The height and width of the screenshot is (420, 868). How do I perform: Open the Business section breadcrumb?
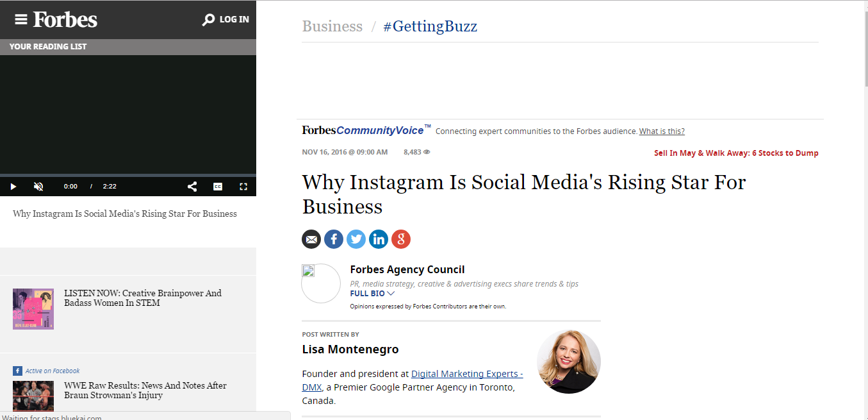pos(332,26)
